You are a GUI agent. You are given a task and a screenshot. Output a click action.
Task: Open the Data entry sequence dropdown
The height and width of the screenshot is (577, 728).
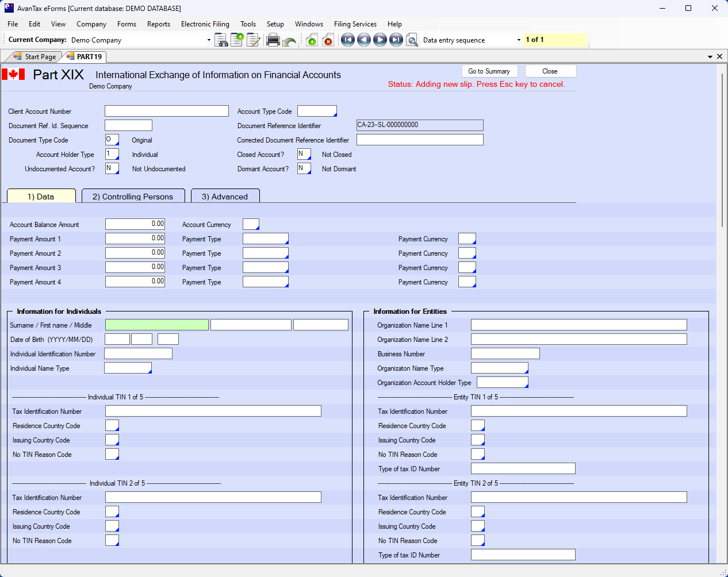(x=519, y=40)
